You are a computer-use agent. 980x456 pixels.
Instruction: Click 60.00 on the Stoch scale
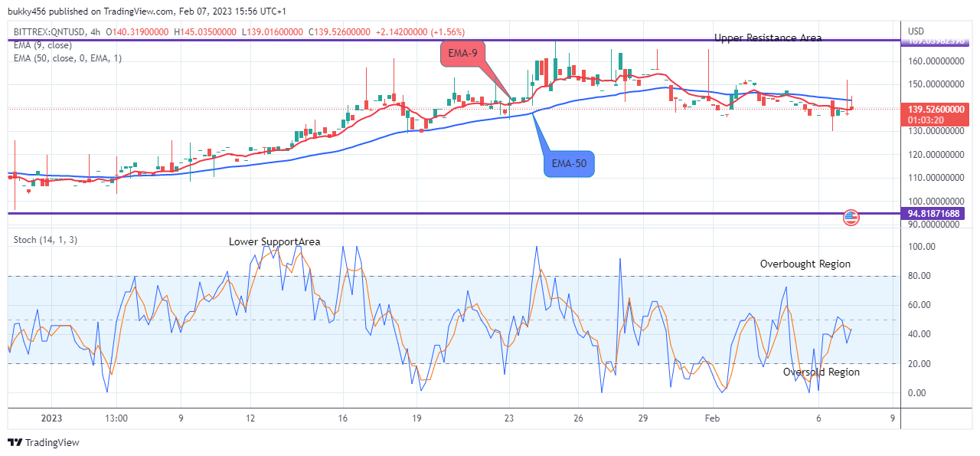(919, 305)
